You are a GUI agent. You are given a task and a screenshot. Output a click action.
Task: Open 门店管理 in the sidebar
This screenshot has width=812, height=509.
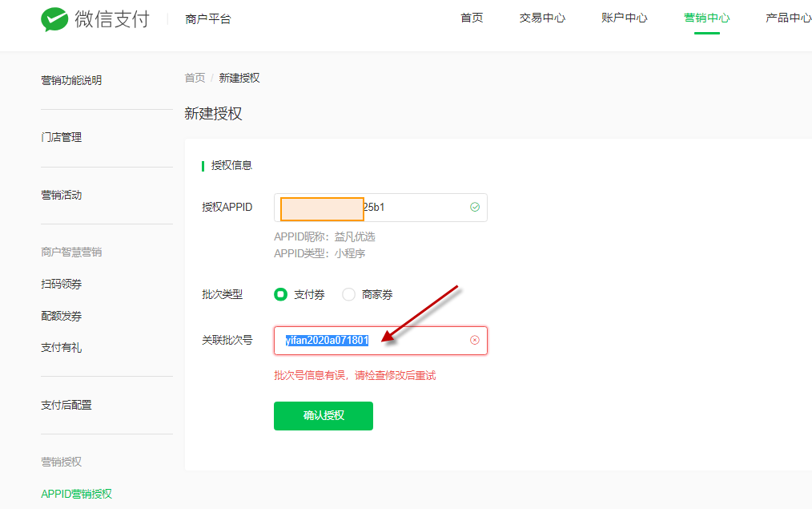61,137
